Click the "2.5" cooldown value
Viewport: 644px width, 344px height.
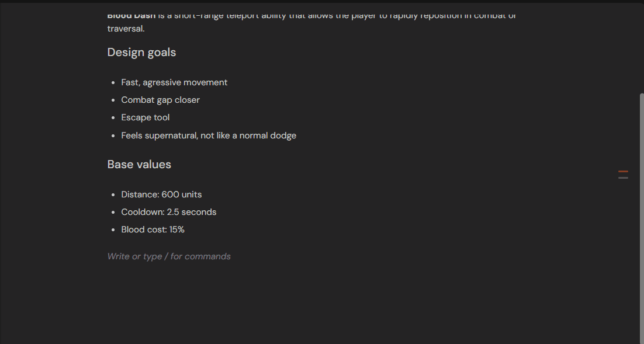(173, 212)
